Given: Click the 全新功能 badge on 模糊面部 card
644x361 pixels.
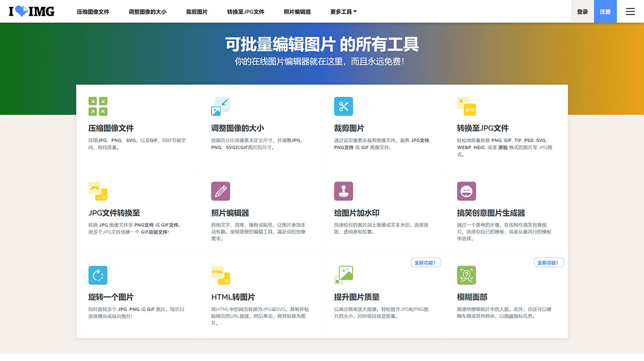Looking at the screenshot, I should (548, 262).
